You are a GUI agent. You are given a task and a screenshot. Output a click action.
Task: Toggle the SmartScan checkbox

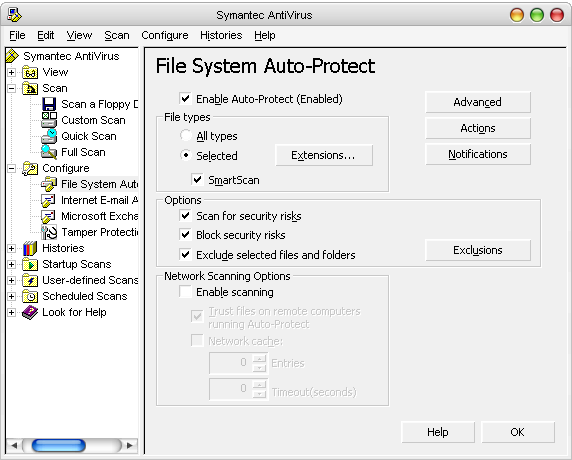197,179
